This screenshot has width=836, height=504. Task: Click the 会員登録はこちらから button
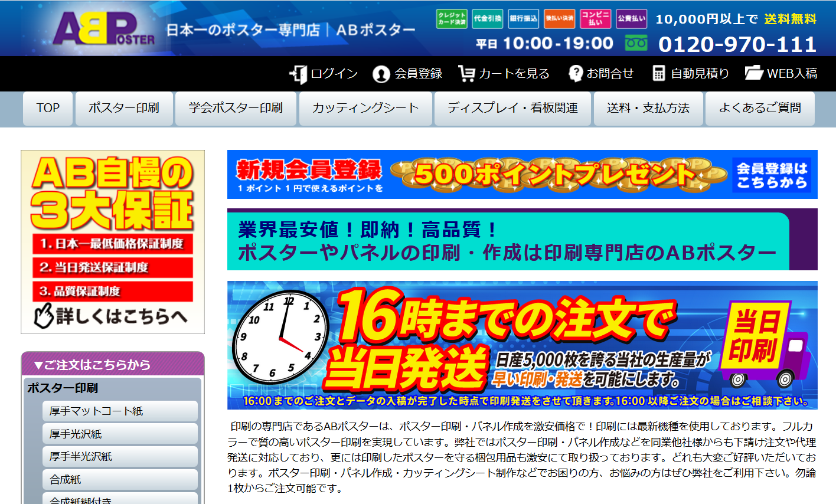(772, 175)
